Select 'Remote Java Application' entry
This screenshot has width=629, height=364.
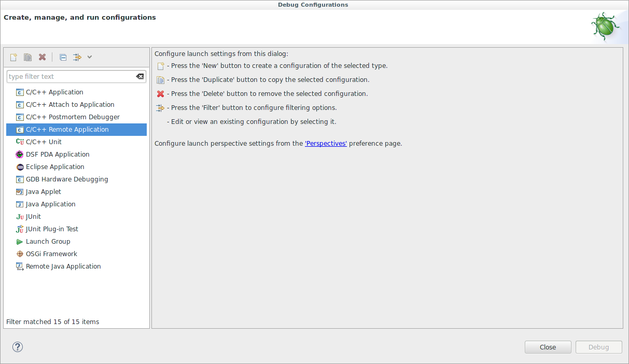point(63,267)
